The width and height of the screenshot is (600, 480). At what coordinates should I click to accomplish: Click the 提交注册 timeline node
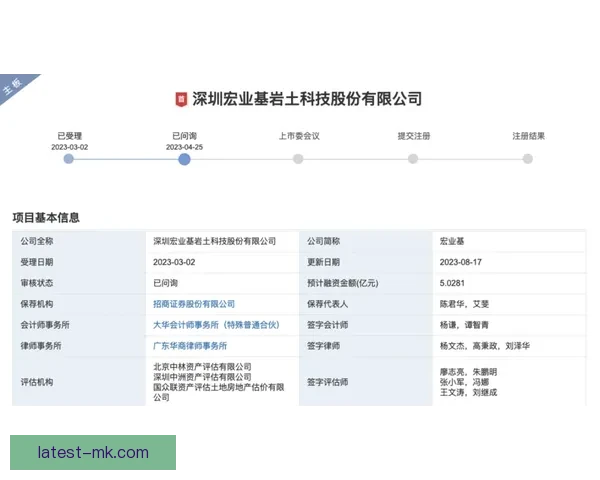(x=413, y=159)
